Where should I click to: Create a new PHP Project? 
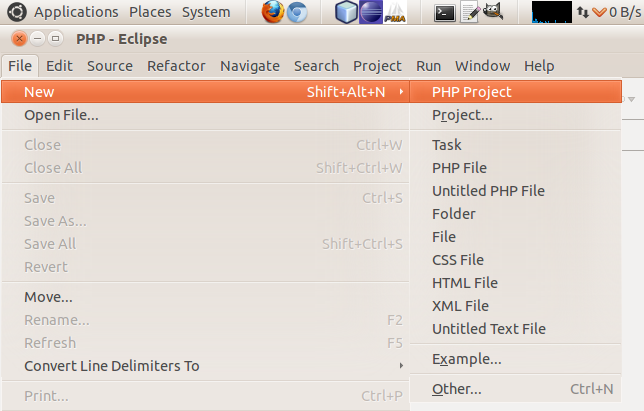pyautogui.click(x=515, y=92)
